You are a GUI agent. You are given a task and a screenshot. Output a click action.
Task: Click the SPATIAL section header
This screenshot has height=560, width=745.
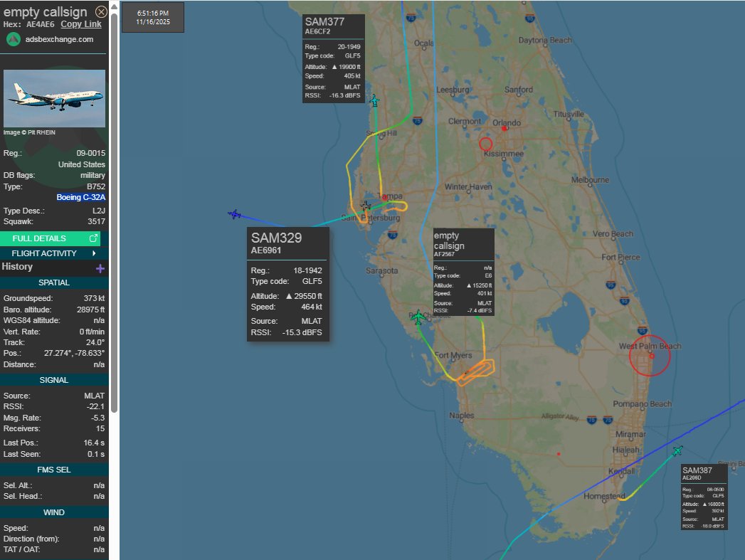coord(54,282)
